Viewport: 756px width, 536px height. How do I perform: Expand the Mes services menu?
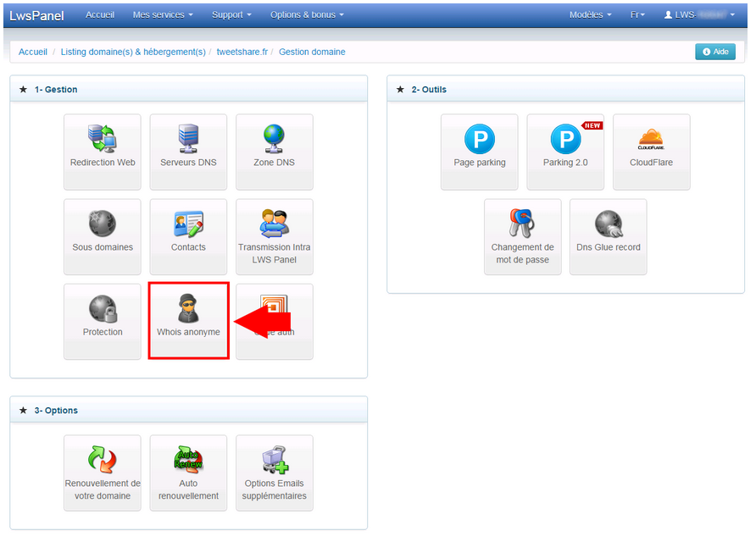pyautogui.click(x=163, y=15)
